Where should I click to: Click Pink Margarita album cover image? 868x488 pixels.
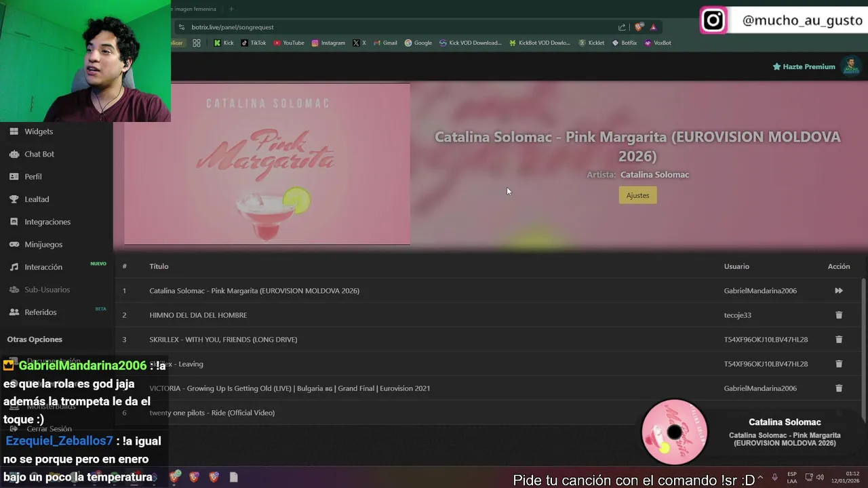pos(267,164)
